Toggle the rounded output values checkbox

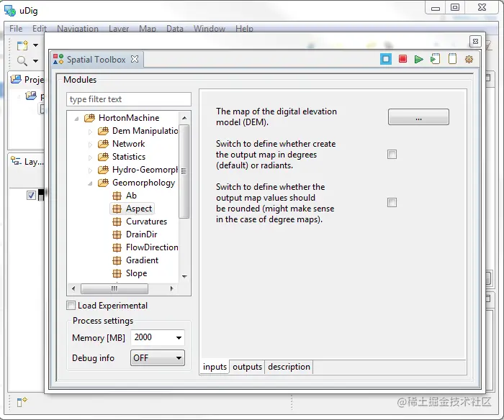(x=392, y=203)
